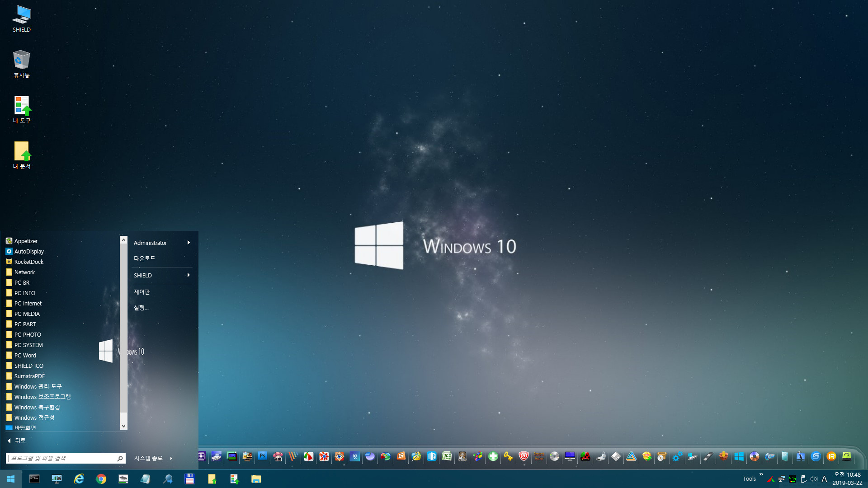Open the orange P circle dock icon

click(831, 456)
